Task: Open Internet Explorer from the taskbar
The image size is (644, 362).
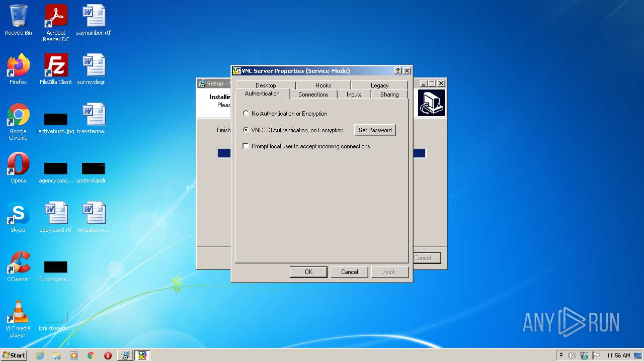Action: point(40,355)
